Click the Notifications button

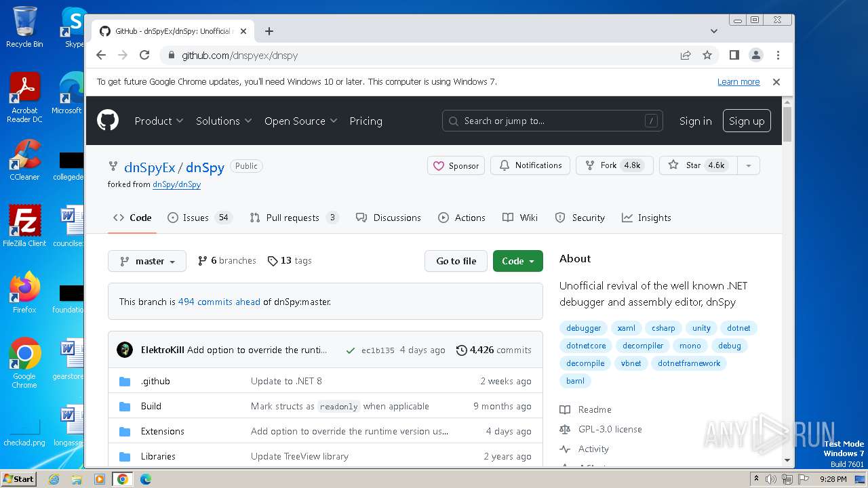tap(530, 165)
